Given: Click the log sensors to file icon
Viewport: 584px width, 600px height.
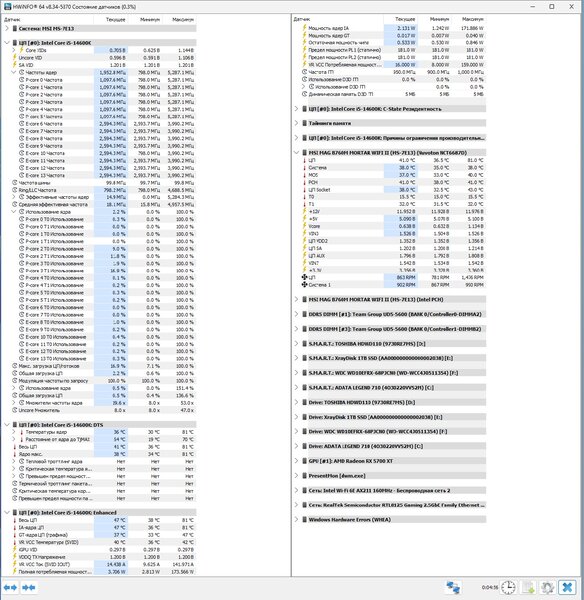Looking at the screenshot, I should click(x=529, y=587).
